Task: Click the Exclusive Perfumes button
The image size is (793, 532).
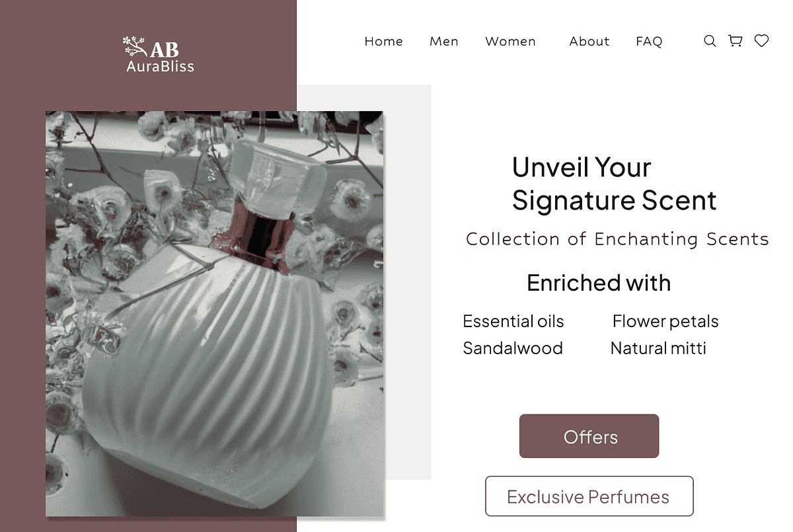Action: [589, 496]
